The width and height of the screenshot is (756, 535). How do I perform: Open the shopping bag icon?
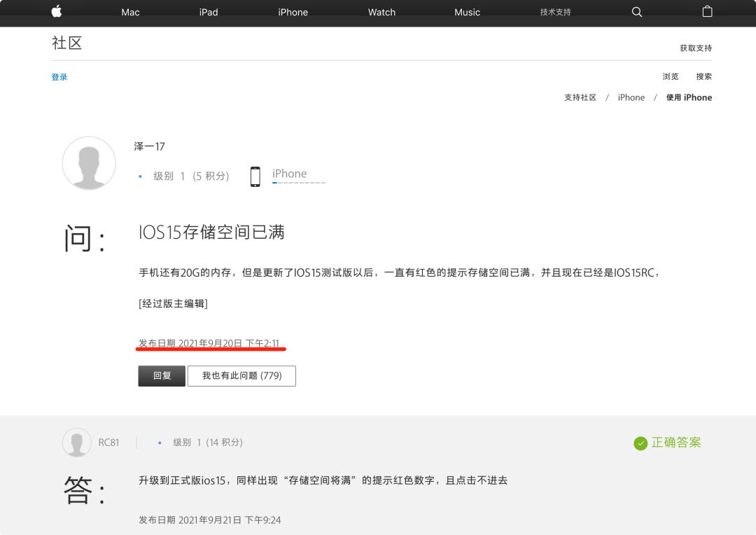tap(707, 12)
